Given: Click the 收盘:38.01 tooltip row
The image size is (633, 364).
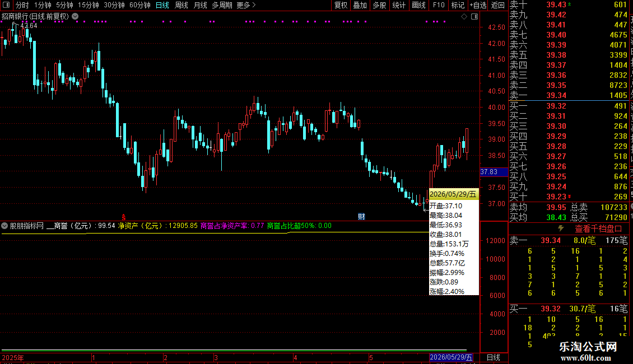Looking at the screenshot, I should 446,235.
